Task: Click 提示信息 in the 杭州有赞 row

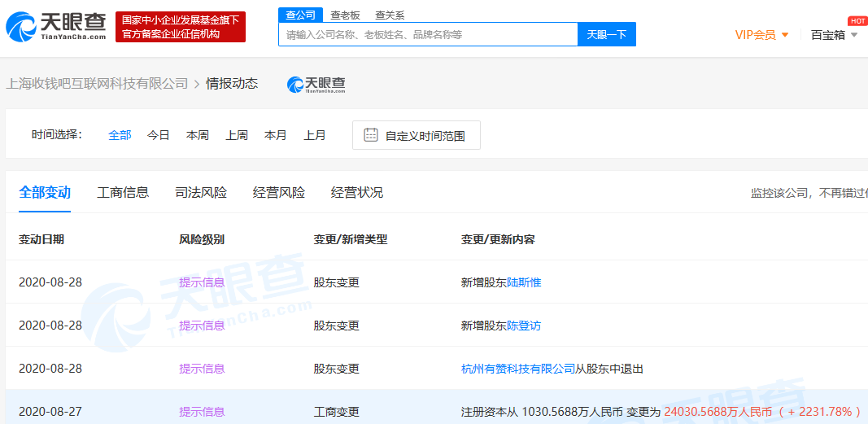Action: pyautogui.click(x=202, y=369)
